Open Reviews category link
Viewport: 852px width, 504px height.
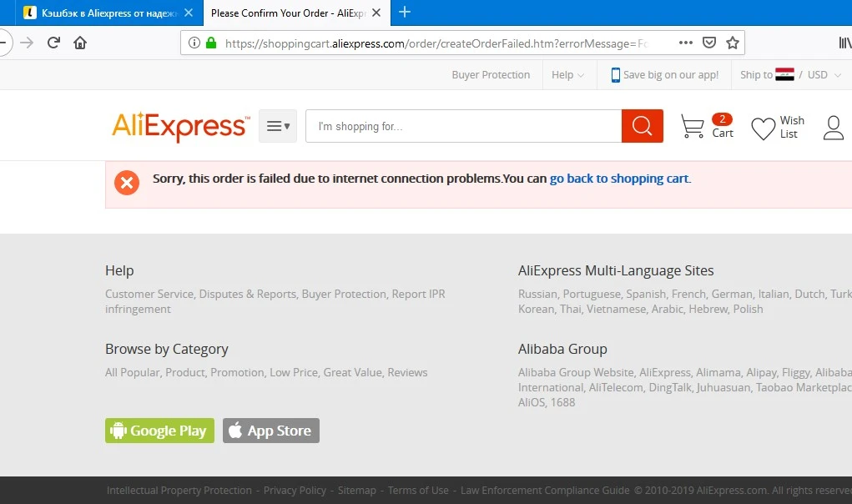click(407, 372)
